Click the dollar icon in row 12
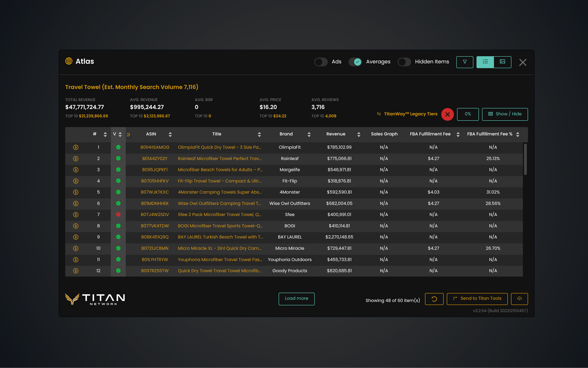 pyautogui.click(x=76, y=271)
